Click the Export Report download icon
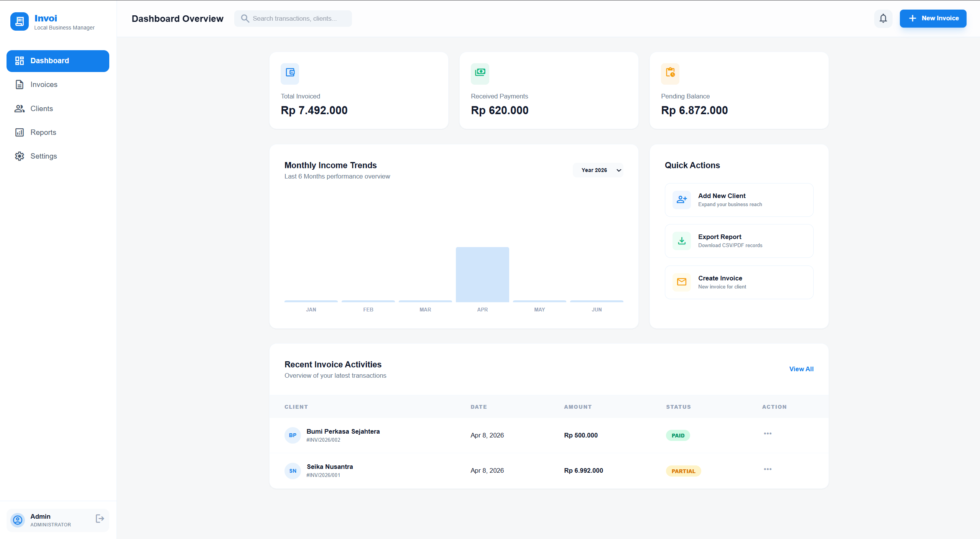 tap(681, 241)
